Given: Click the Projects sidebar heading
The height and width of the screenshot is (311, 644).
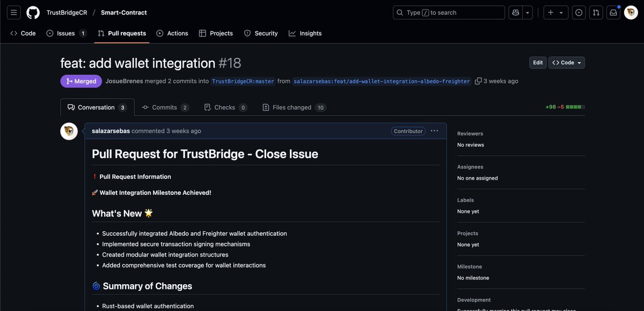Looking at the screenshot, I should pyautogui.click(x=467, y=234).
